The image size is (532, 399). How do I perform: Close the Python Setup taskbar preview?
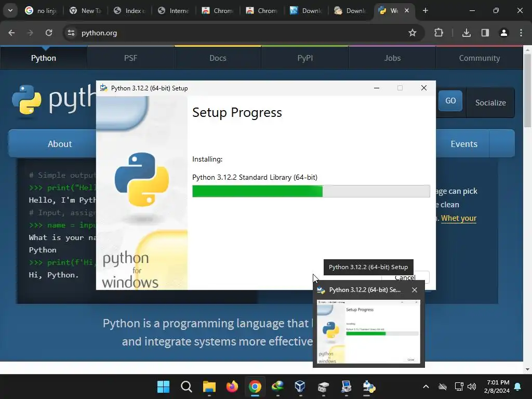pyautogui.click(x=415, y=290)
